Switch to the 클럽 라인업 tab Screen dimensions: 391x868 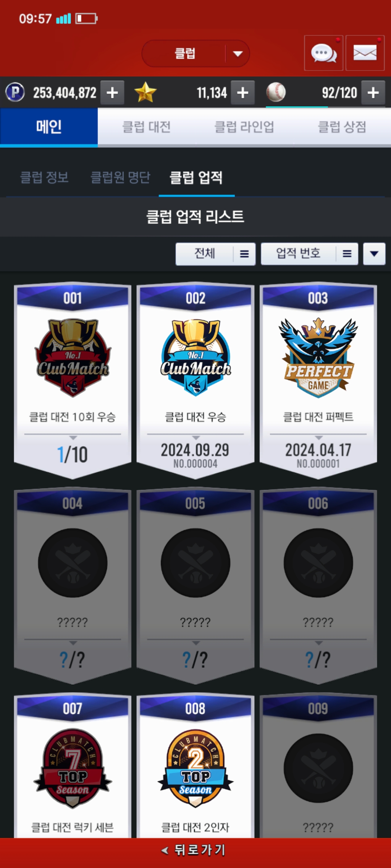[x=244, y=127]
